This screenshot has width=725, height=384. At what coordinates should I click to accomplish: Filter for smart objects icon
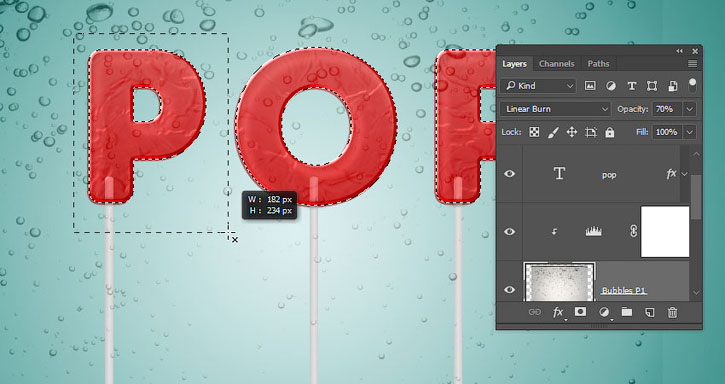coord(673,86)
